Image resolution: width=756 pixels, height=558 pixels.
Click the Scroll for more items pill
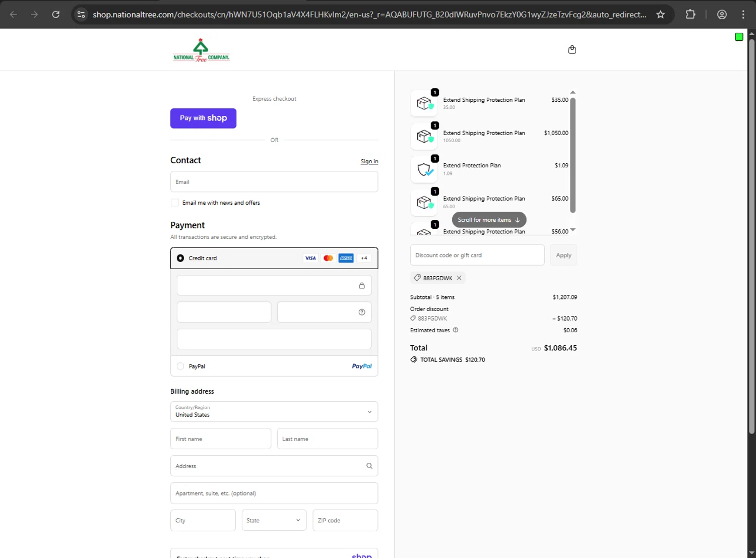click(489, 220)
